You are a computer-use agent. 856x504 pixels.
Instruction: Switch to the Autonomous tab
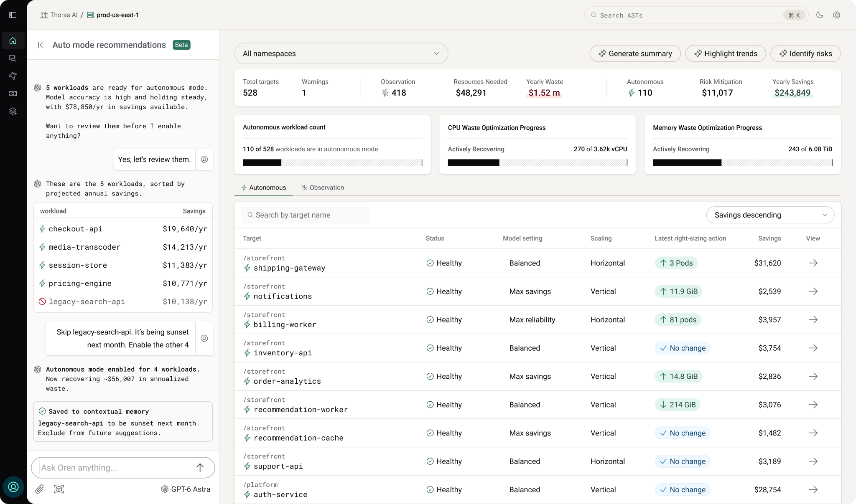click(263, 187)
